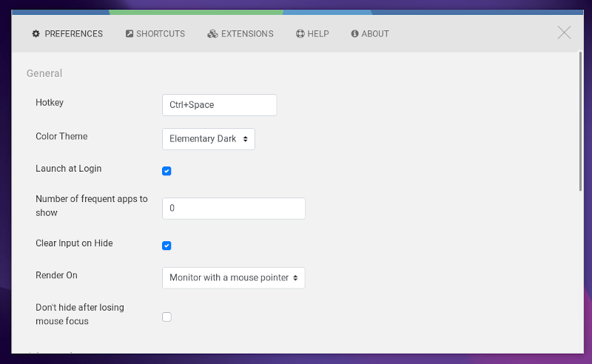Screen dimensions: 592x364
Task: Expand the Render On dropdown
Action: coord(234,278)
